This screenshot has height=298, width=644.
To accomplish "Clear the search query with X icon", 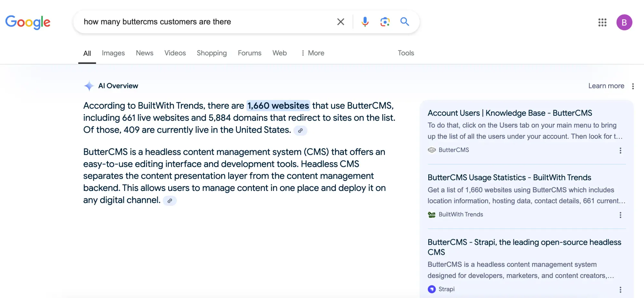I will tap(341, 22).
